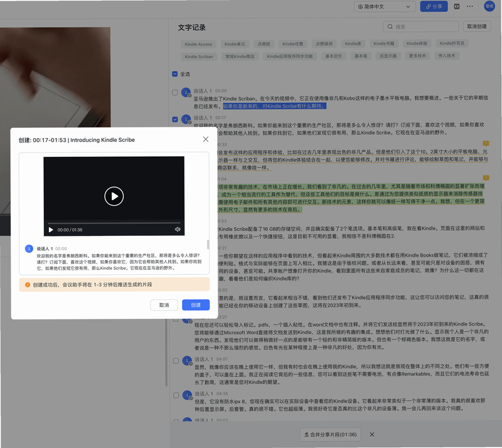Click the 更多技术 keyword tag
Screen dimensions: 502x448
point(417,56)
